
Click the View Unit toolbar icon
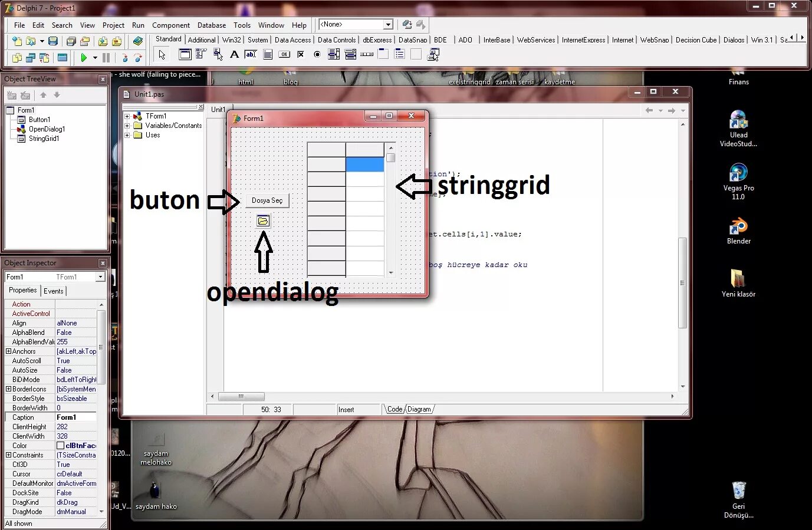coord(17,58)
